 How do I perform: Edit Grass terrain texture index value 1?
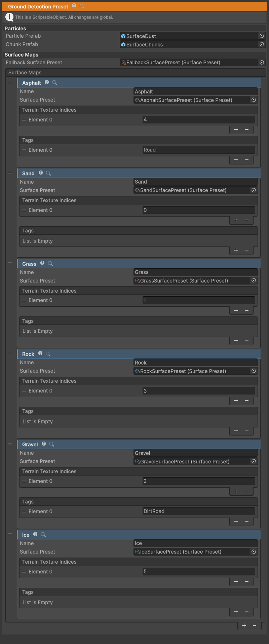coord(199,300)
